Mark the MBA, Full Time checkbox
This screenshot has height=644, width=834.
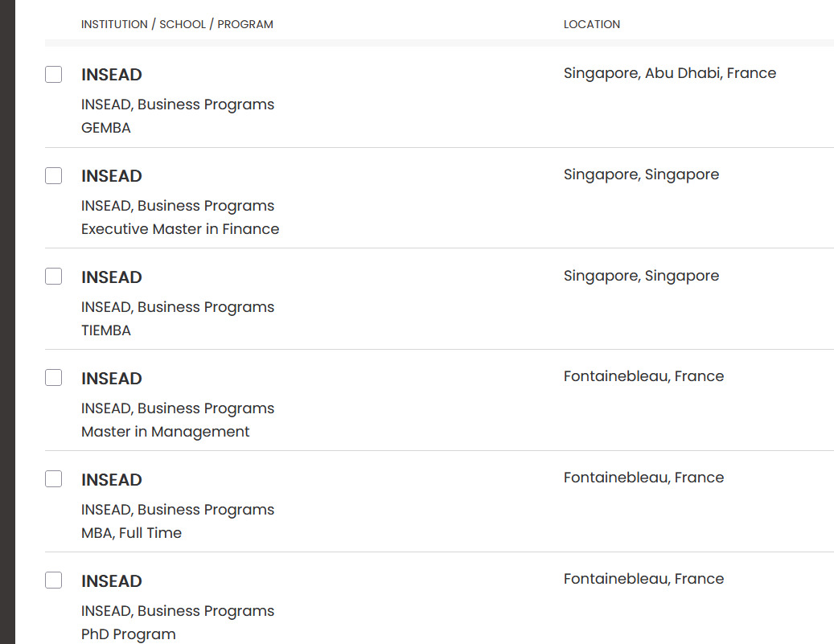pyautogui.click(x=53, y=479)
